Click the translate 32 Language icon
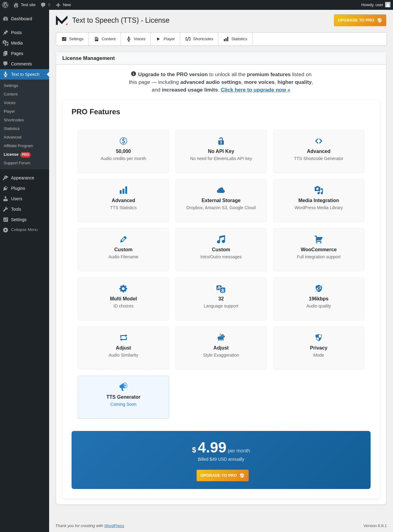393x532 pixels. coord(221,289)
